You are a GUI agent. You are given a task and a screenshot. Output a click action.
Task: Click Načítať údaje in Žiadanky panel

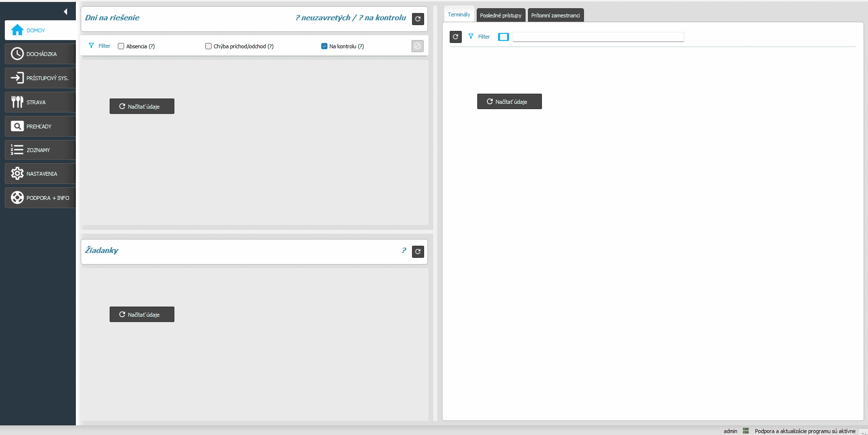click(142, 314)
